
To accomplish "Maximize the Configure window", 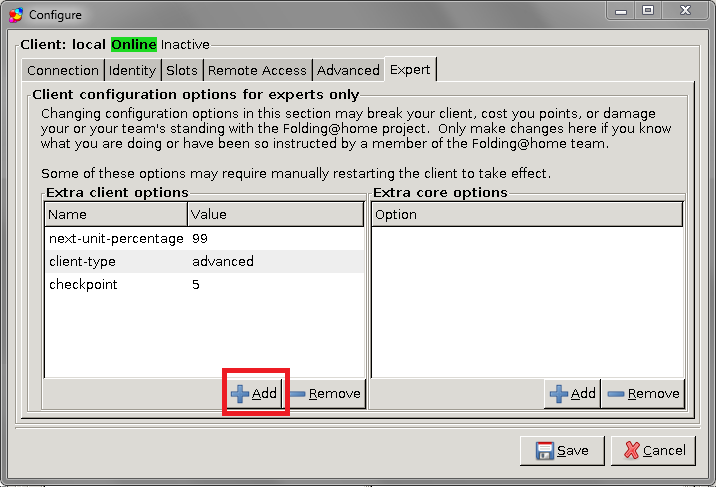I will 648,10.
